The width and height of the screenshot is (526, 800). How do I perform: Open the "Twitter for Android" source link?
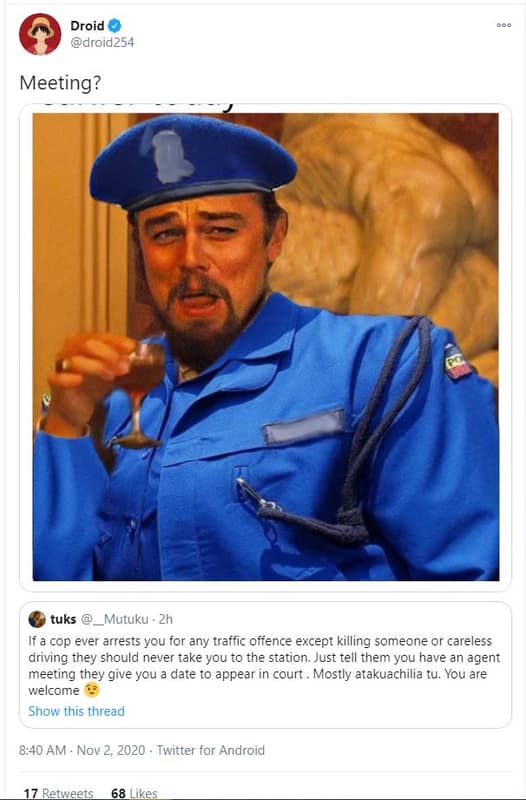pos(211,751)
